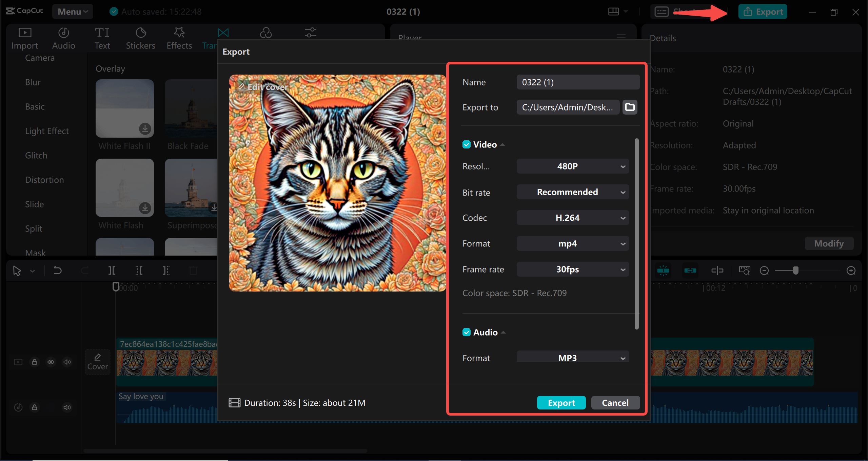Uncheck the Video export checkbox
The image size is (868, 461).
(x=467, y=144)
